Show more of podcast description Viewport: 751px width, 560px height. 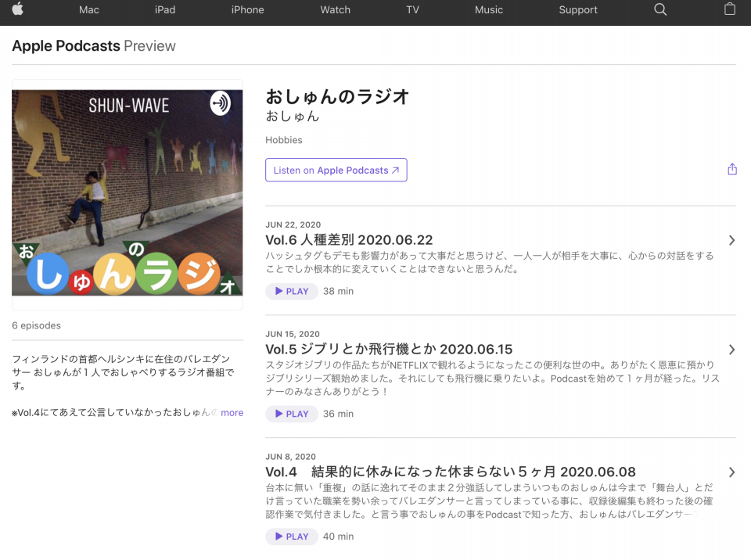[232, 412]
